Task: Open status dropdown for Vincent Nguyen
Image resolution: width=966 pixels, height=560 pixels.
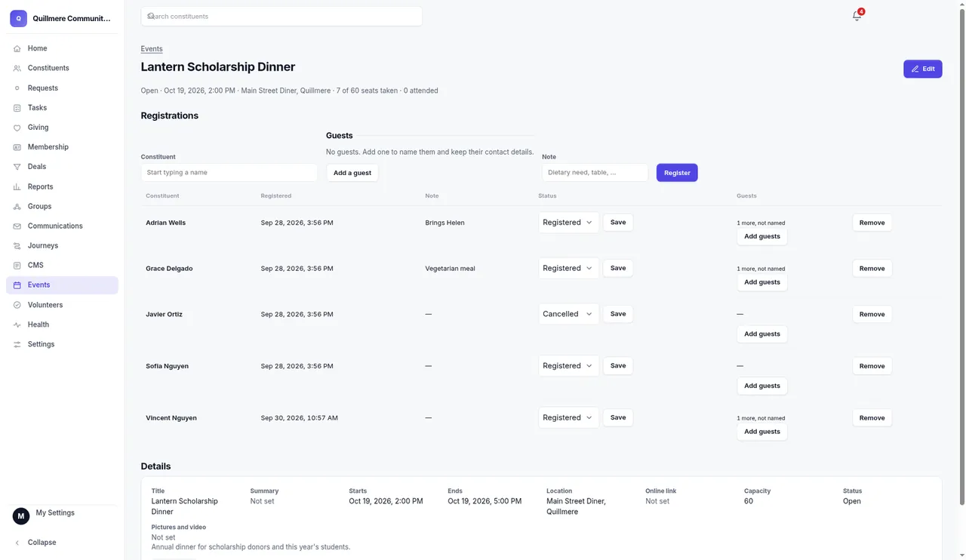Action: click(x=568, y=417)
